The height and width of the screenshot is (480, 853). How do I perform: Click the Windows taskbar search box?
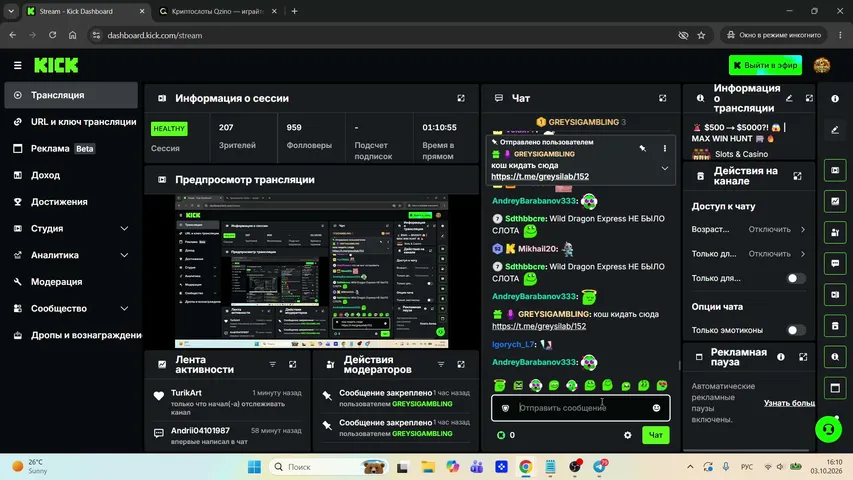329,467
